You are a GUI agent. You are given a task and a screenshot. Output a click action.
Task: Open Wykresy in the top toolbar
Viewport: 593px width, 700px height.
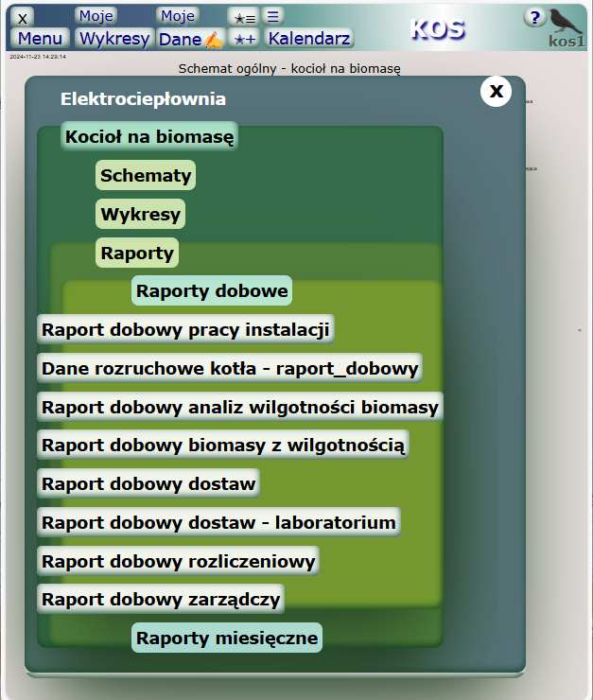(113, 39)
